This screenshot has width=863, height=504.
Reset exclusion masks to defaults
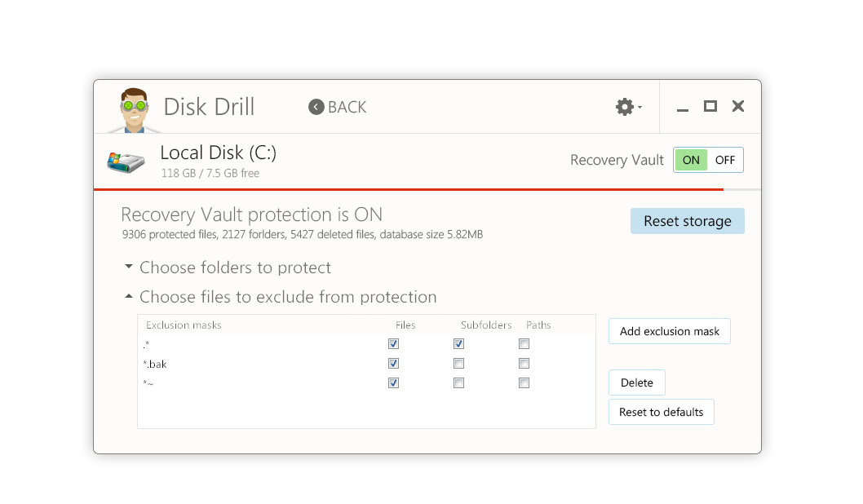point(661,412)
